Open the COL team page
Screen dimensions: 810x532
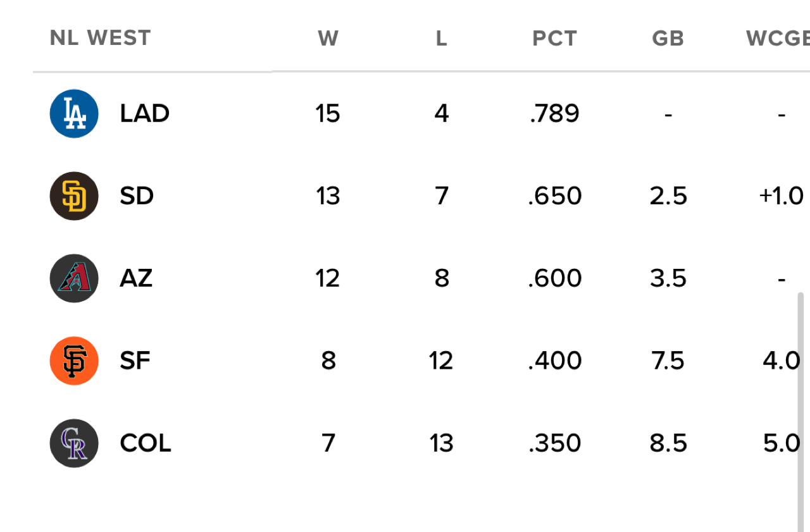point(146,443)
